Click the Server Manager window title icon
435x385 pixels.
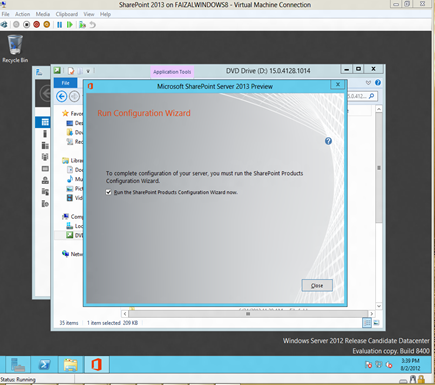[39, 72]
